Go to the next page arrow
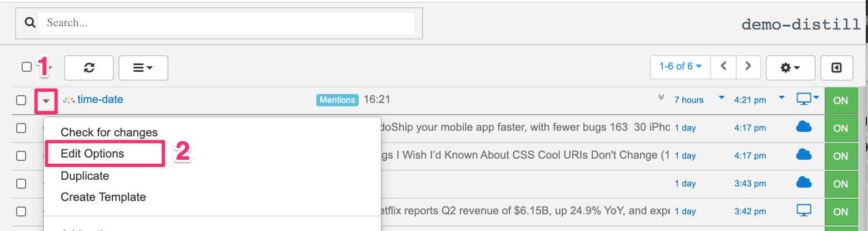This screenshot has width=868, height=231. 748,66
